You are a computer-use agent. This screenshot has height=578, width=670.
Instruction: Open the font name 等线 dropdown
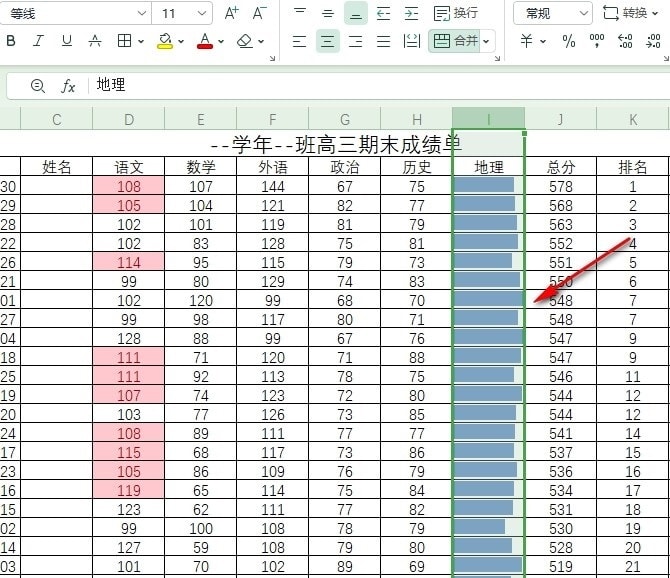point(142,14)
